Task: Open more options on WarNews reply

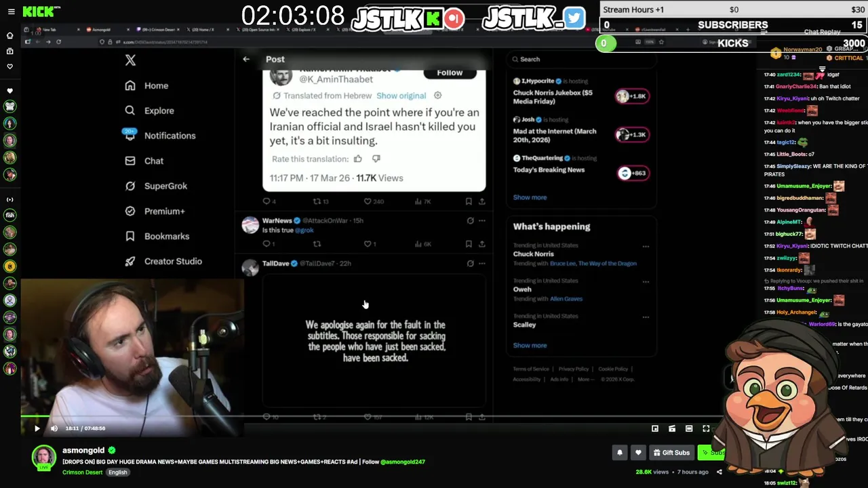Action: click(482, 220)
